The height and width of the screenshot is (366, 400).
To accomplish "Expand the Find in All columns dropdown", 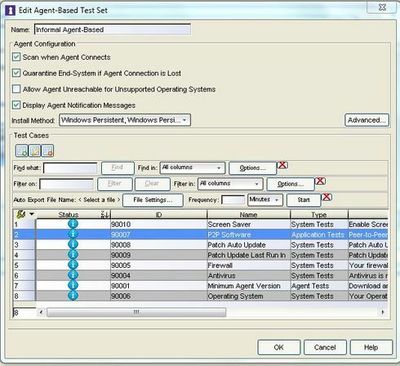I will point(193,168).
